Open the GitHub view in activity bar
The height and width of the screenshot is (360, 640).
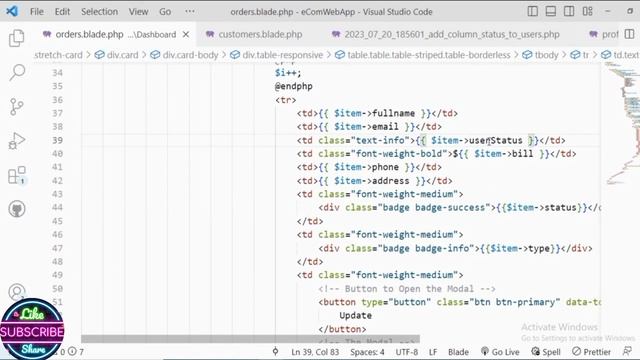[17, 209]
